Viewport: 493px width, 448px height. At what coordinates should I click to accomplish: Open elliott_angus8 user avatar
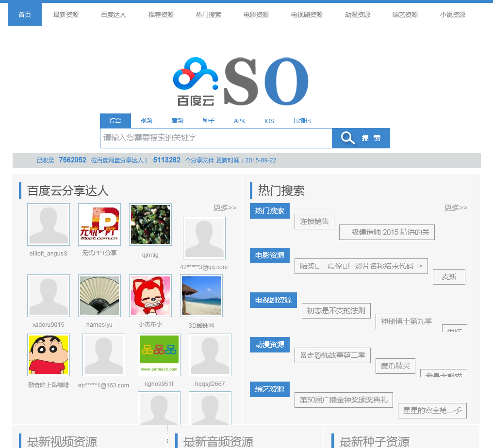pyautogui.click(x=49, y=224)
